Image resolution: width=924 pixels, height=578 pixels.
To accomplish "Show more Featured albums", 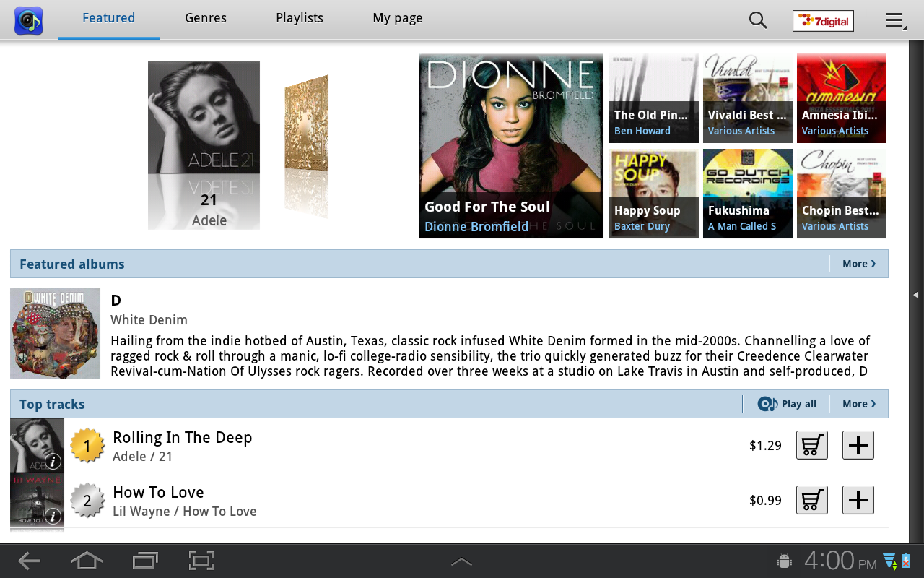I will [859, 264].
